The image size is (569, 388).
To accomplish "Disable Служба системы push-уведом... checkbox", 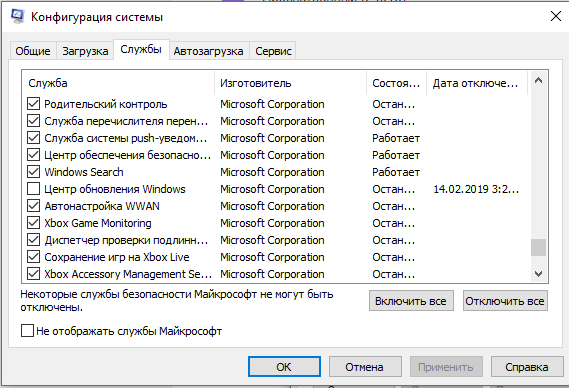I will 33,138.
